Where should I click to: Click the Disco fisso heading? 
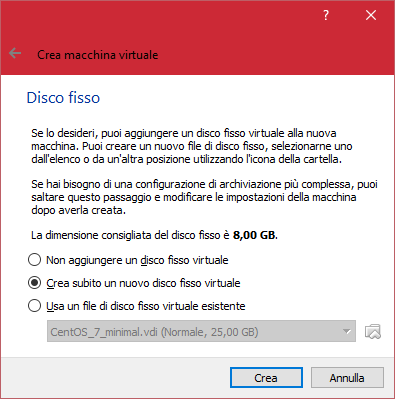[x=63, y=98]
